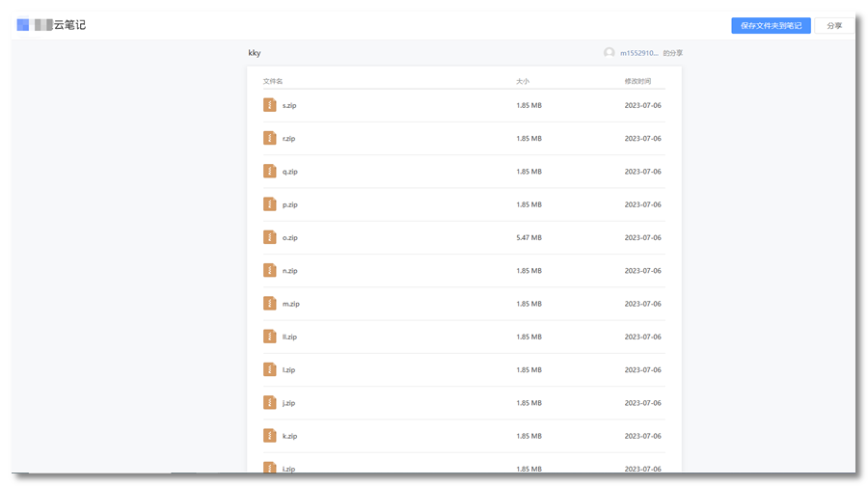Click the ll.zip file icon
Image resolution: width=868 pixels, height=486 pixels.
click(270, 337)
